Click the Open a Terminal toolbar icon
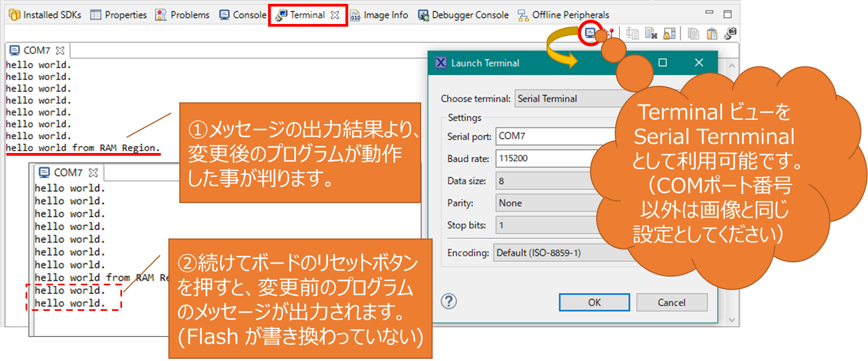This screenshot has width=868, height=361. 590,33
